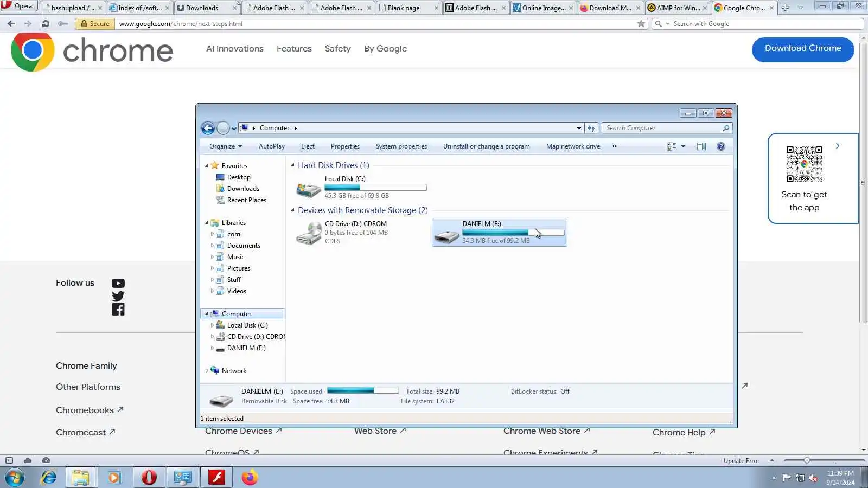Open Opera Turbo icon in status bar

[x=46, y=460]
